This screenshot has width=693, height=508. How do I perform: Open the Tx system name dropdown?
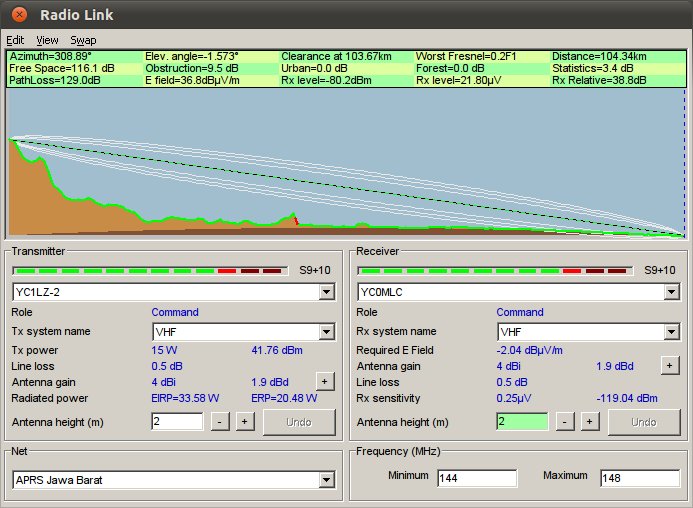pos(326,332)
